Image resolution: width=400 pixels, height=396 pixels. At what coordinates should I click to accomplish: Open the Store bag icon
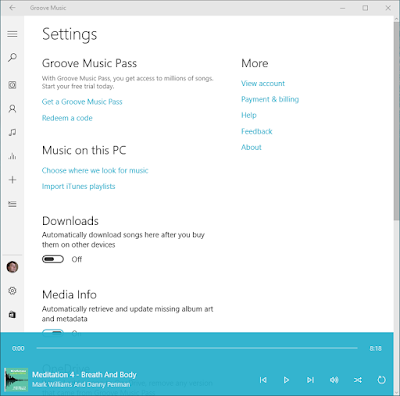pos(12,314)
